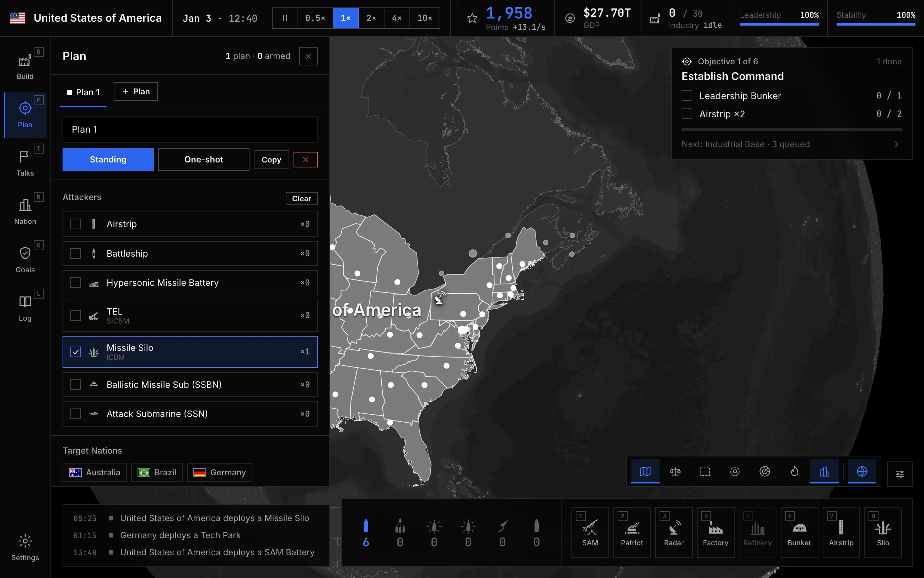Image resolution: width=924 pixels, height=578 pixels.
Task: Select Silo in the build bar
Action: [x=883, y=532]
